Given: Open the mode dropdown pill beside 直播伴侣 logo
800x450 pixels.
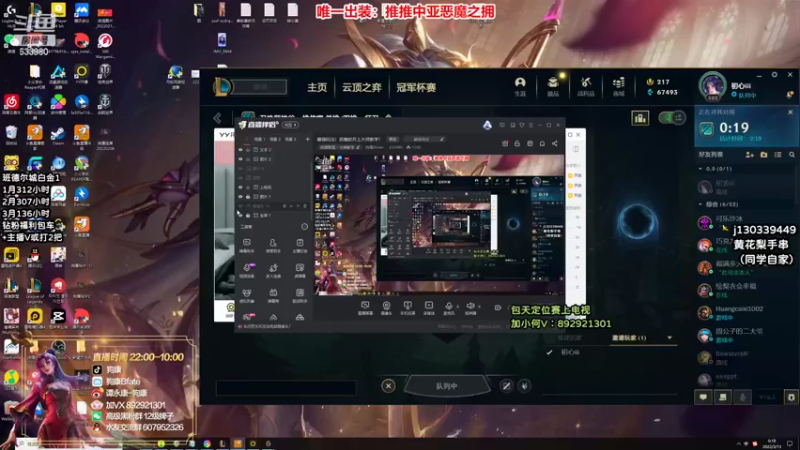Looking at the screenshot, I should 290,125.
